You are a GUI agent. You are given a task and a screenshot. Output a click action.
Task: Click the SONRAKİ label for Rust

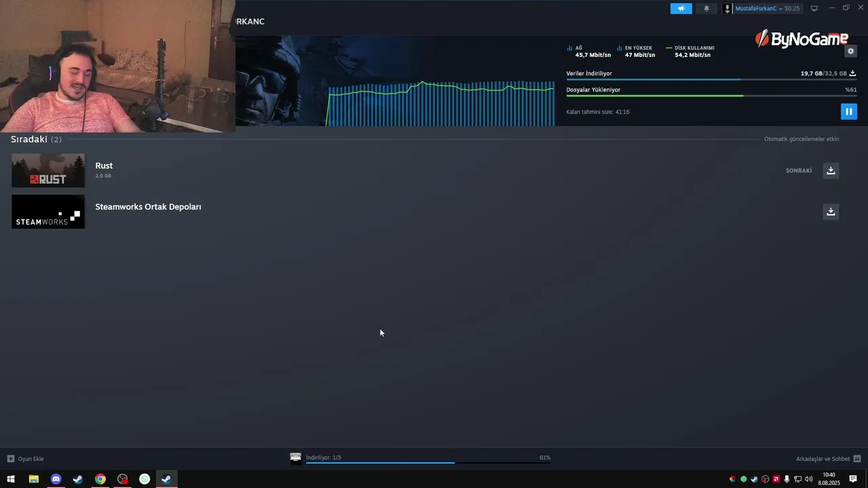(799, 171)
